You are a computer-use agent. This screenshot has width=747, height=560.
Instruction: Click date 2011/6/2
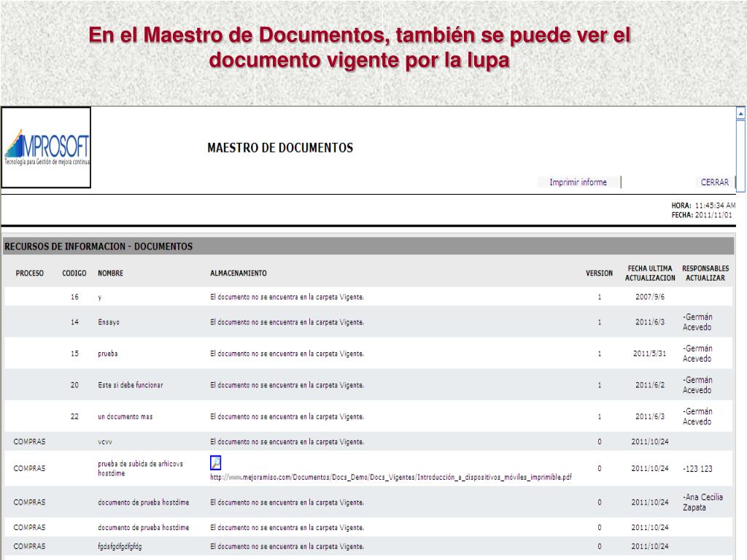[650, 385]
